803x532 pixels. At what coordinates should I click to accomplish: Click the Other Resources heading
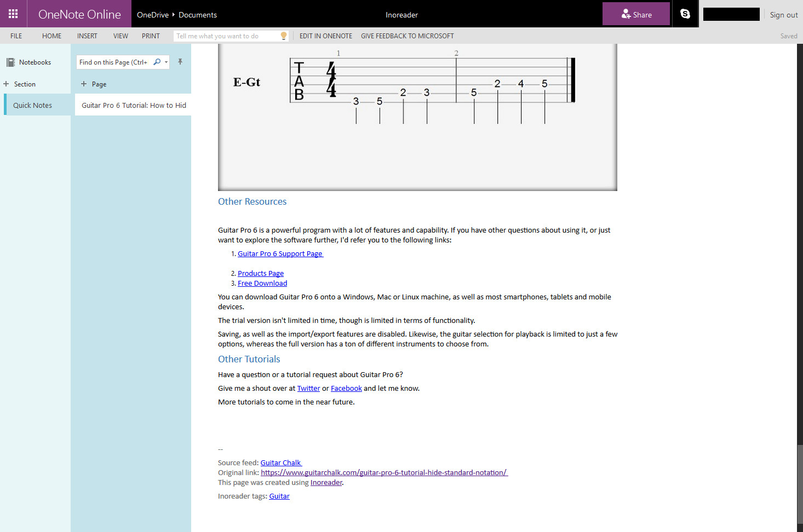pos(253,201)
